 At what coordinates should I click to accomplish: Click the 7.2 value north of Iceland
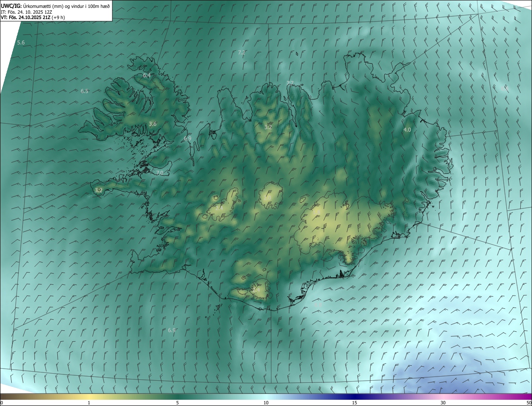coord(241,53)
